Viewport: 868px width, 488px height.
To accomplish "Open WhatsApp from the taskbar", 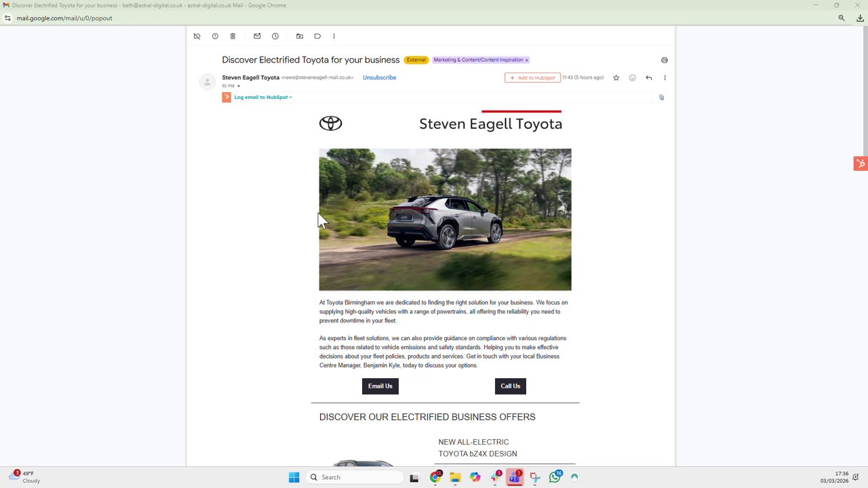I will (x=555, y=478).
